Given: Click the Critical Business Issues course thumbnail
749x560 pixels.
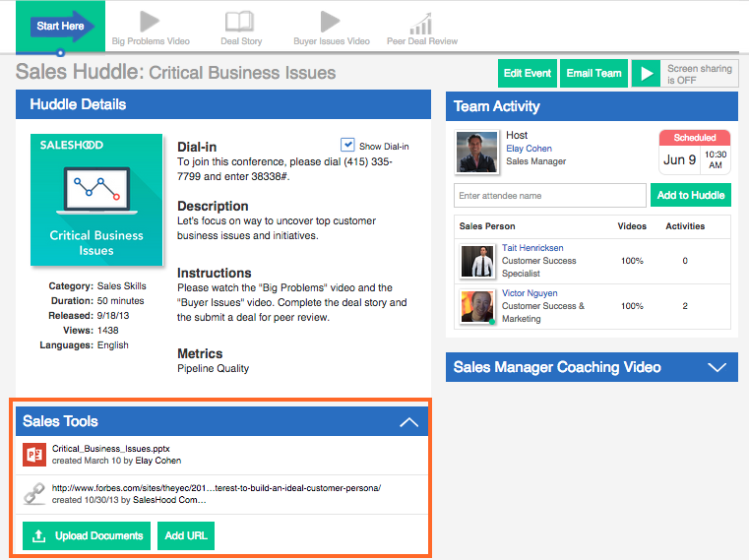Looking at the screenshot, I should (96, 200).
